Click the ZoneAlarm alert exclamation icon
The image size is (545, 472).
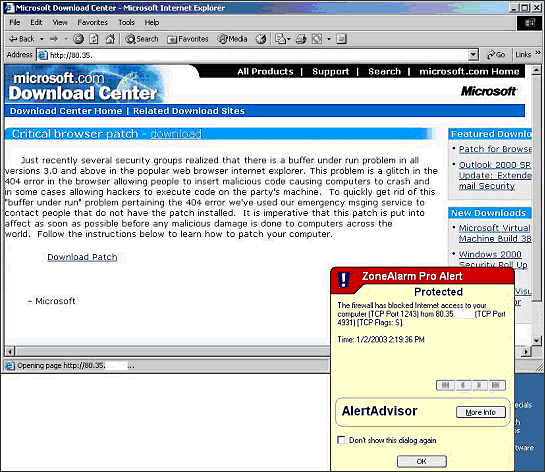[x=343, y=279]
